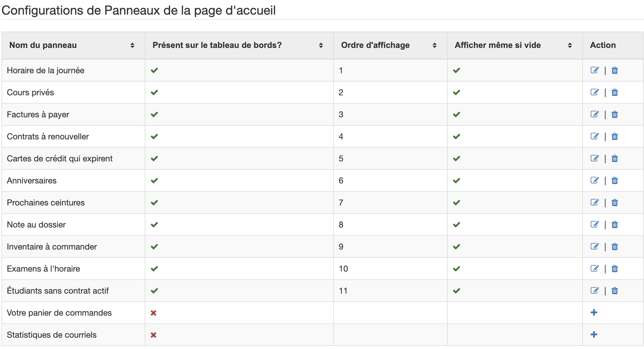Viewport: 644px width, 349px height.
Task: Delete the Étudiants sans contrat actif panel
Action: (x=615, y=291)
